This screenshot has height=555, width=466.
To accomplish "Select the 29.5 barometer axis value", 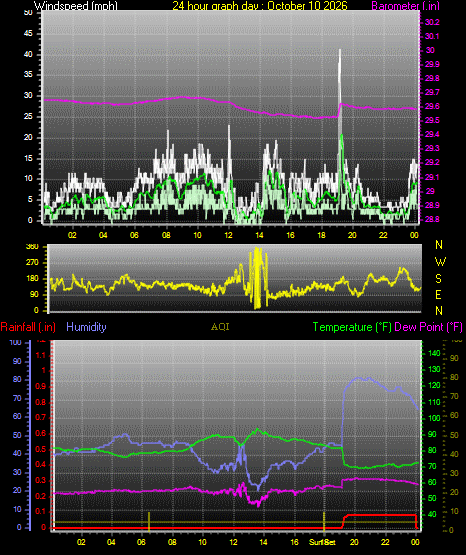I will tap(432, 121).
